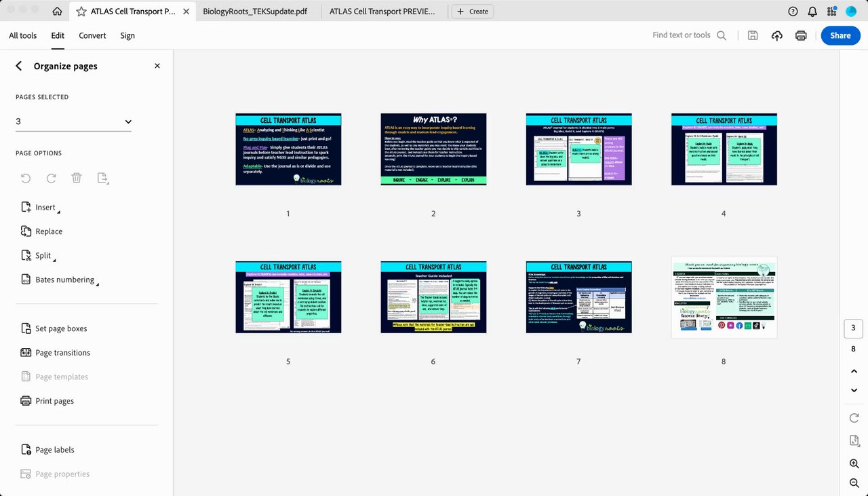
Task: Select page 2 Why ATLAS thumbnail
Action: [x=433, y=149]
